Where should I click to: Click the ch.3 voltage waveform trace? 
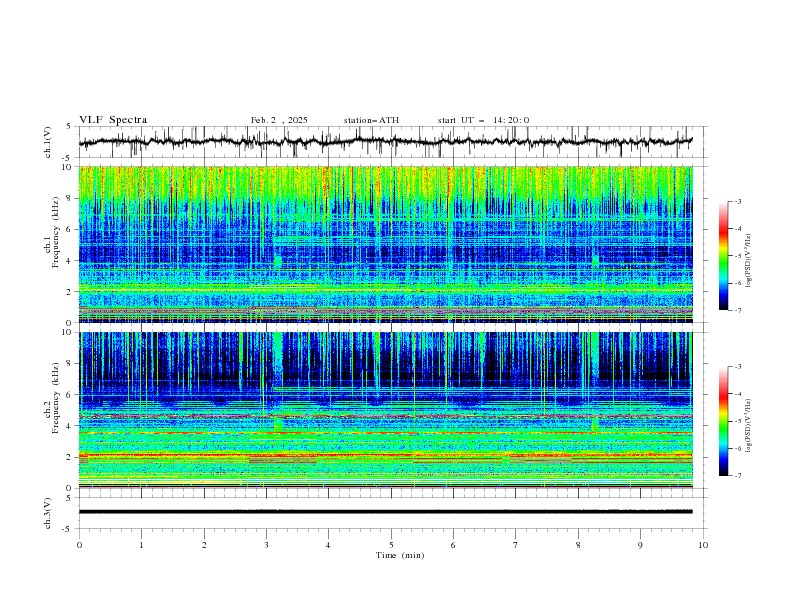coord(386,512)
